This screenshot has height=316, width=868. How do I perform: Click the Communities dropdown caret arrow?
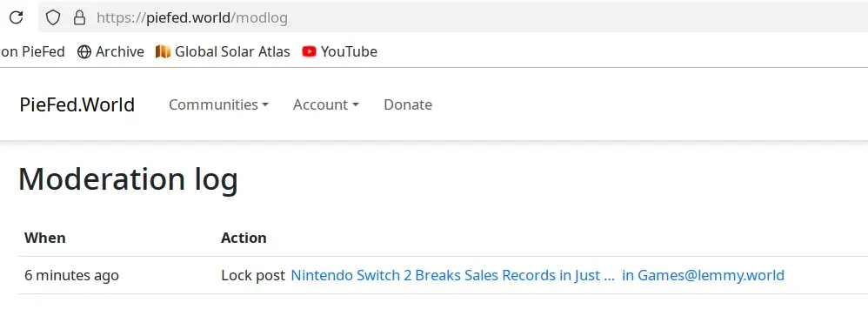[x=265, y=104]
